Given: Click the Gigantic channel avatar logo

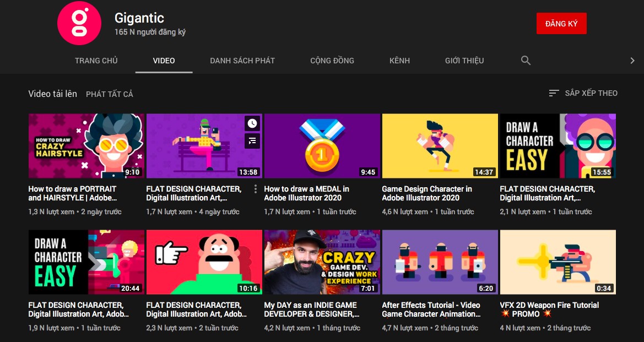Looking at the screenshot, I should tap(79, 23).
